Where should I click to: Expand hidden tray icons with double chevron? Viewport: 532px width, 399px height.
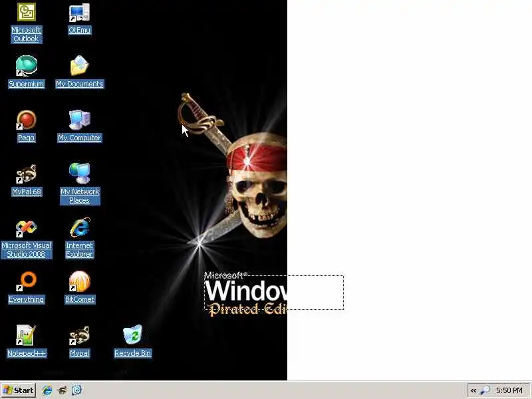point(473,390)
